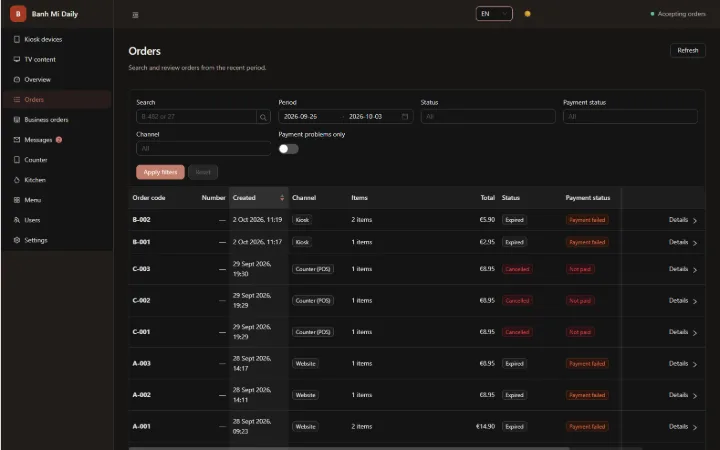The width and height of the screenshot is (720, 450).
Task: Open the Channel filter dropdown
Action: [203, 148]
